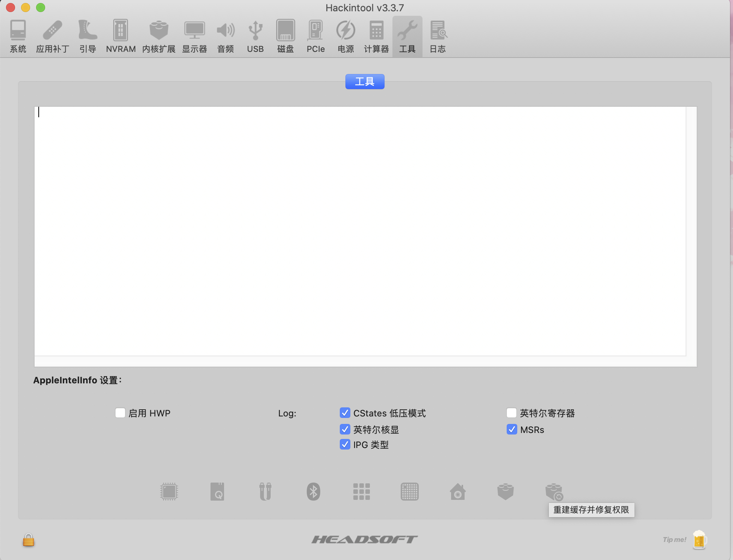Open the 内核扩展 (Kexts) toolbar tab

pos(159,37)
